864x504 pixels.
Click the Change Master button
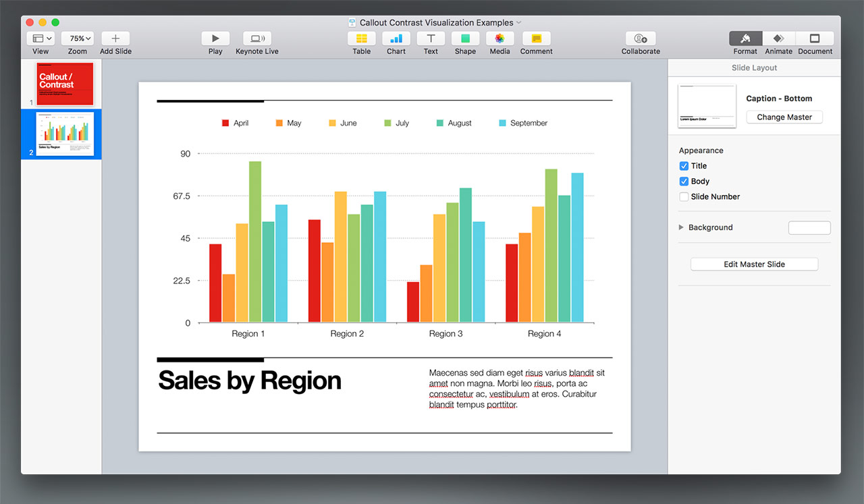point(784,117)
